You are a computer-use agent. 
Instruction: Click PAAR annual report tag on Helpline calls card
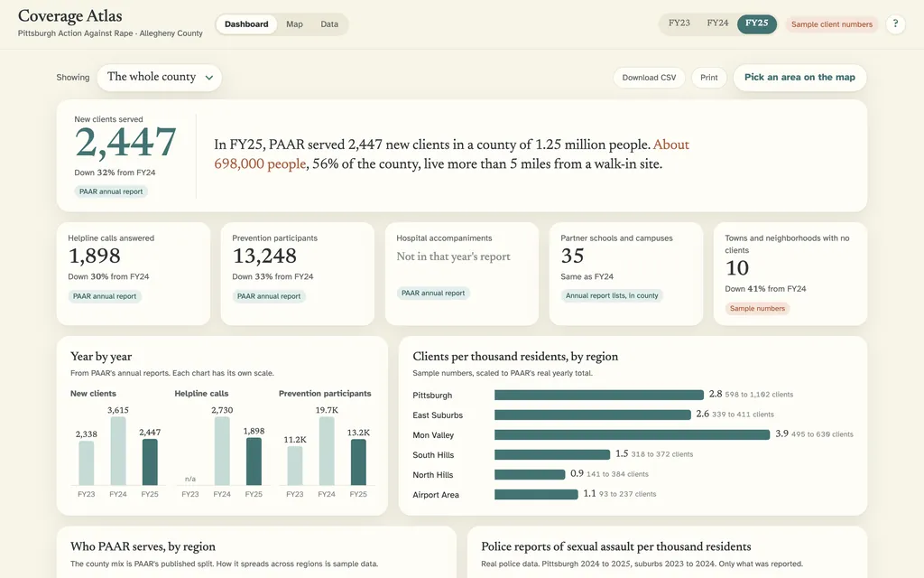point(105,296)
